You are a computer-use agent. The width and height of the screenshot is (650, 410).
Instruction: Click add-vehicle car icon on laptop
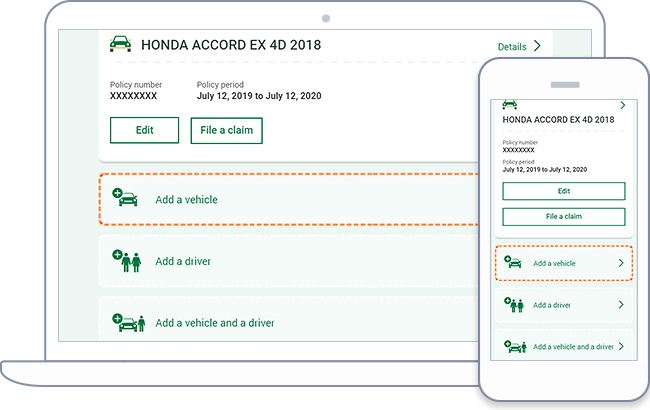(125, 197)
